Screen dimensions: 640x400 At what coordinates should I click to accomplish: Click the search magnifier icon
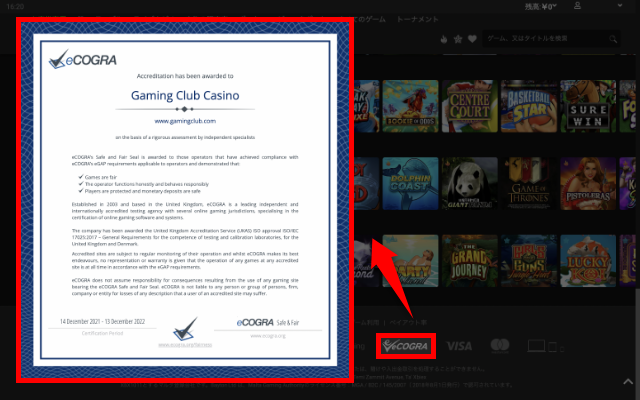click(x=612, y=39)
